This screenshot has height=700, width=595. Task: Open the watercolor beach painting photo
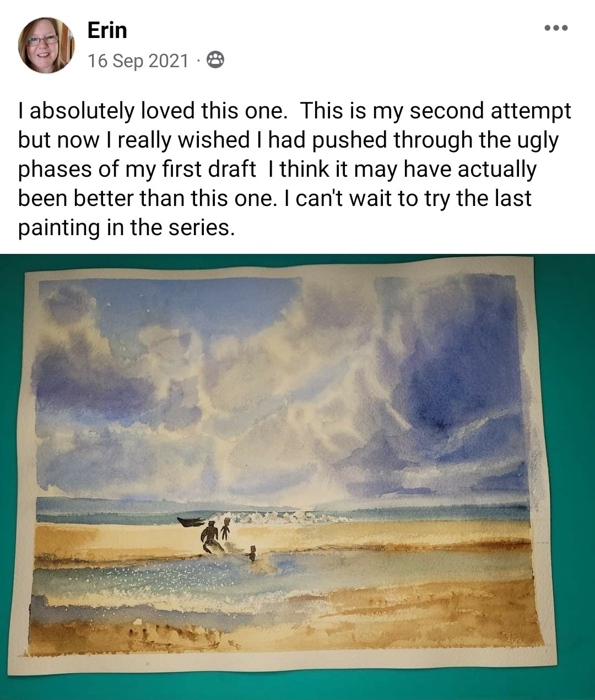pos(297,476)
